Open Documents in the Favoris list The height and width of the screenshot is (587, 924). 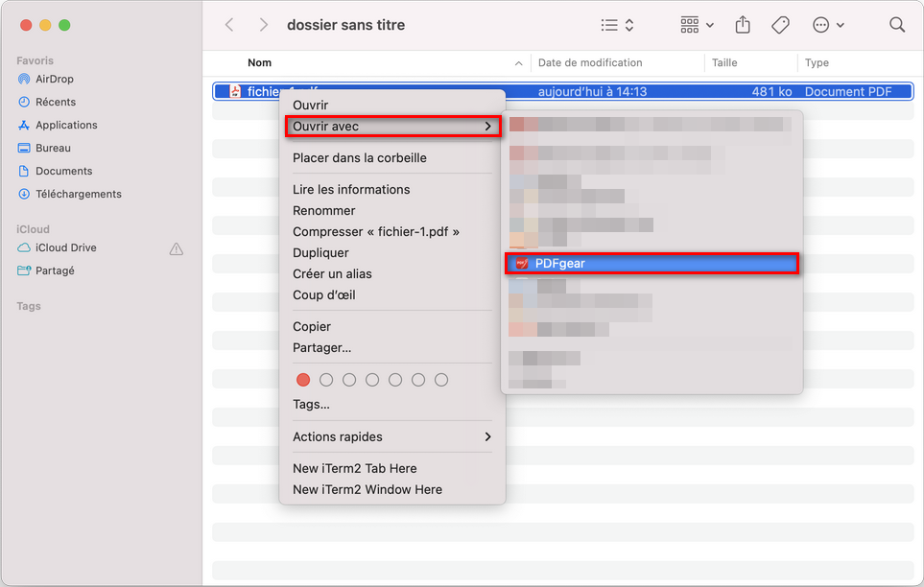[x=64, y=171]
